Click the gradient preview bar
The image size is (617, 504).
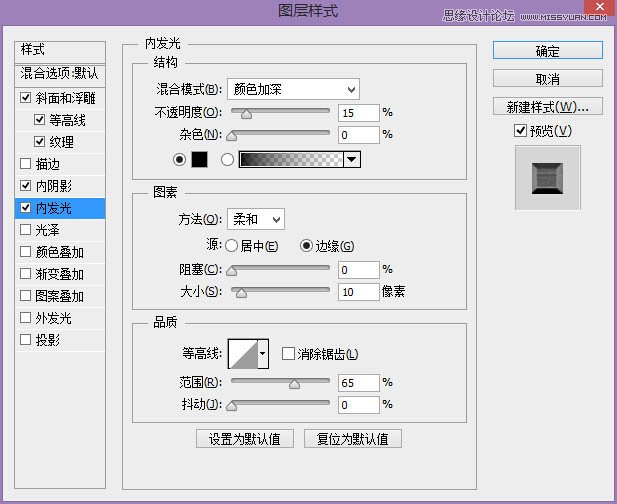291,159
